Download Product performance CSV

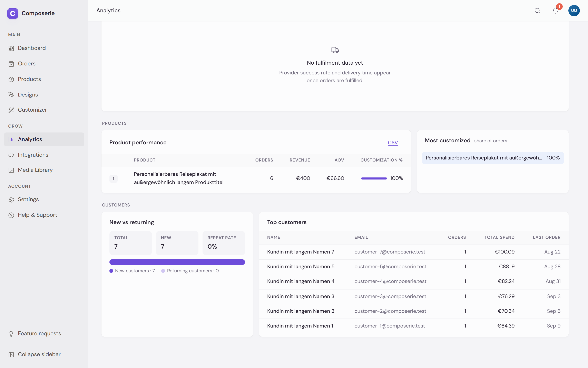pyautogui.click(x=393, y=143)
